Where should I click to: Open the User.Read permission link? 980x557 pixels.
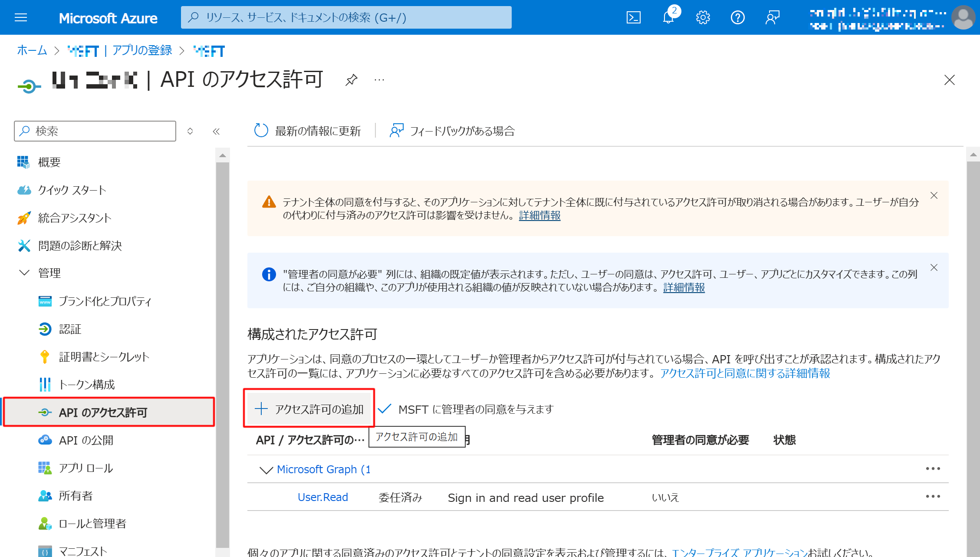323,497
